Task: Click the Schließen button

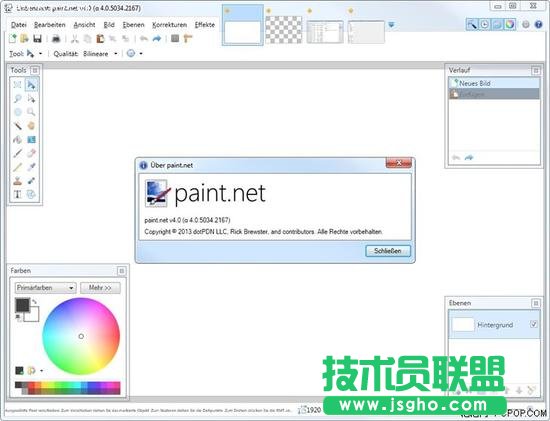Action: tap(388, 251)
